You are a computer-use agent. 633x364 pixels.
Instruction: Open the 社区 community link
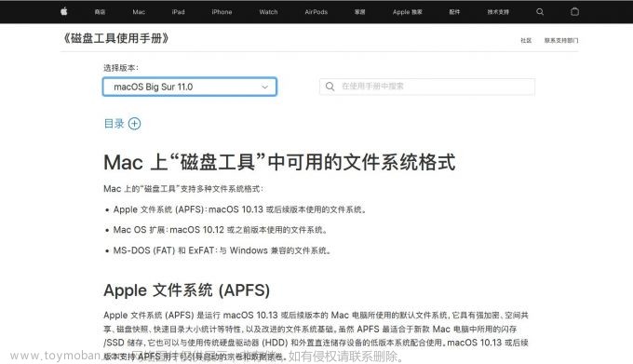(x=526, y=40)
